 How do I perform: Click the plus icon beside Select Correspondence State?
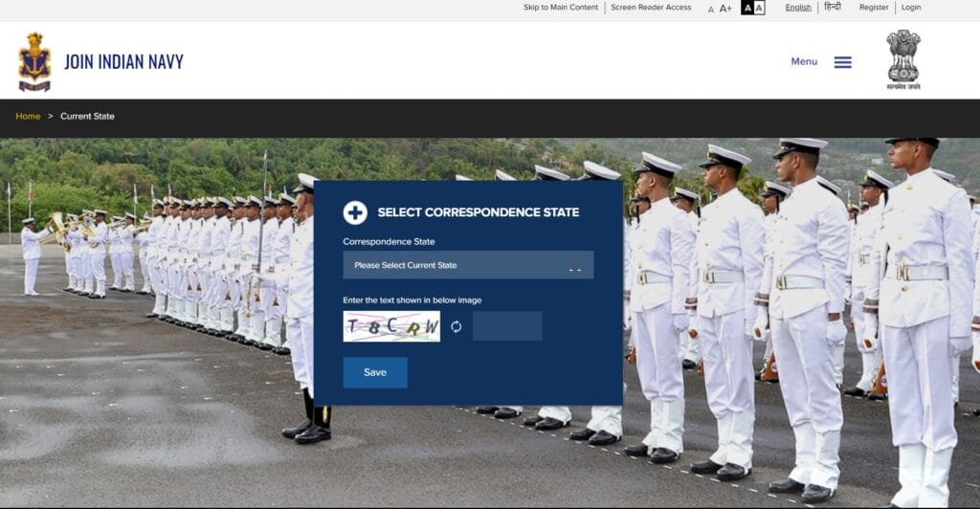[x=355, y=212]
